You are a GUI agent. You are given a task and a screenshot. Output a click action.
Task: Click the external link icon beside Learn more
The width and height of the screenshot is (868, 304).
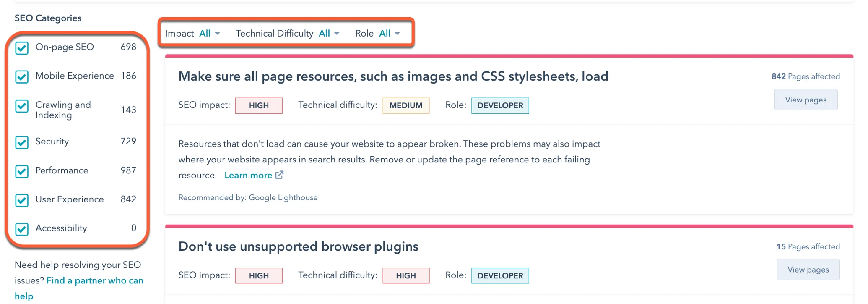279,175
